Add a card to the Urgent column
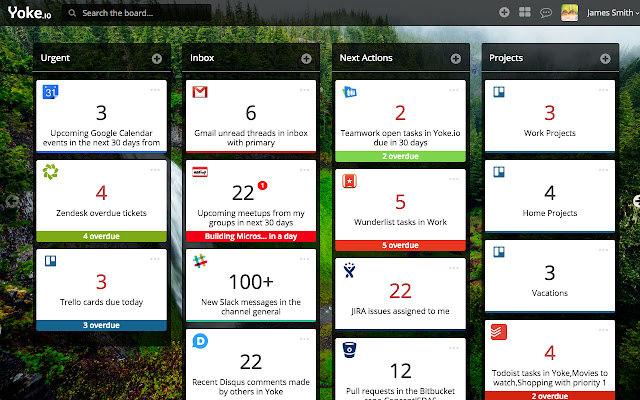 (x=157, y=59)
